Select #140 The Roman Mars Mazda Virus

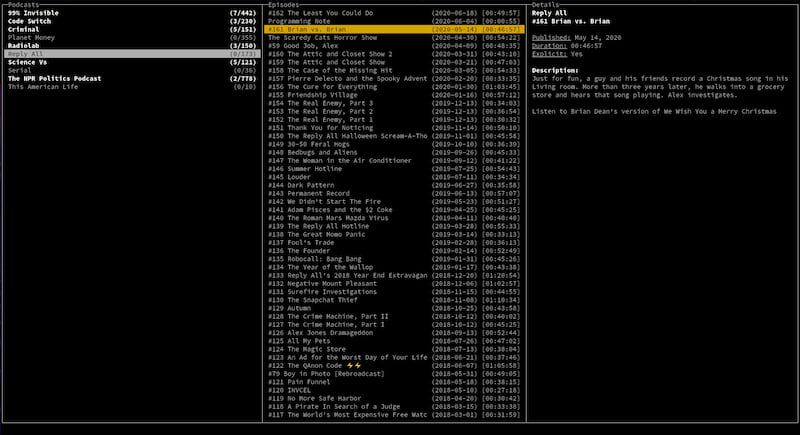click(394, 218)
